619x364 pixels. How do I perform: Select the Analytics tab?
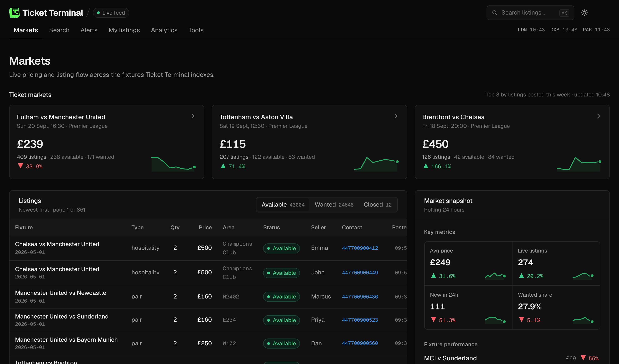pos(164,30)
